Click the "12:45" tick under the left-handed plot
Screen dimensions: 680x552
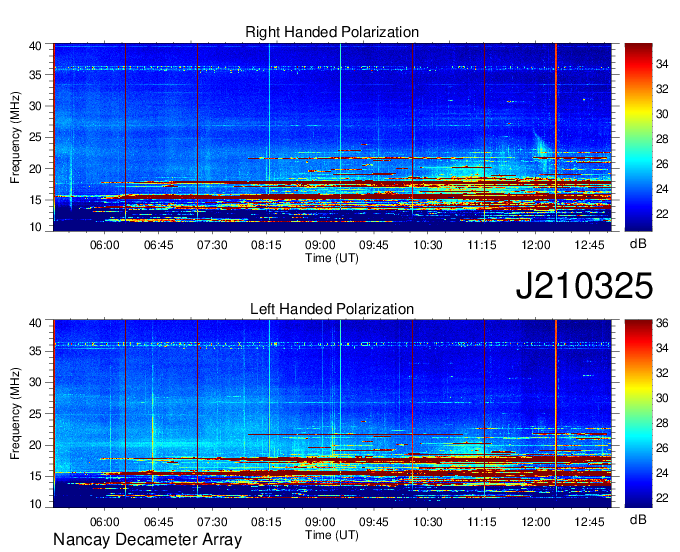click(589, 522)
